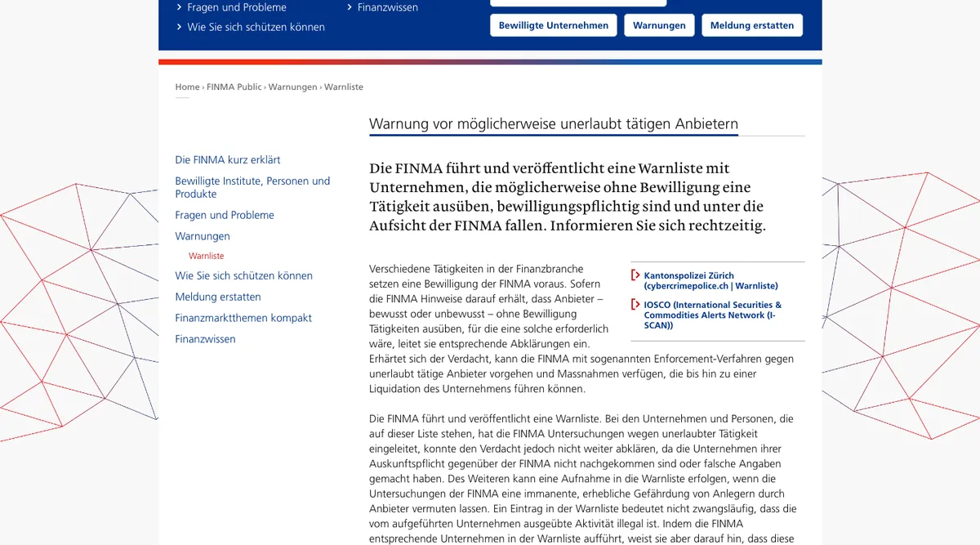Image resolution: width=980 pixels, height=545 pixels.
Task: Click heading Warnung vor möglicherweise unerlaubt tätigen Anbietern
Action: pyautogui.click(x=554, y=124)
